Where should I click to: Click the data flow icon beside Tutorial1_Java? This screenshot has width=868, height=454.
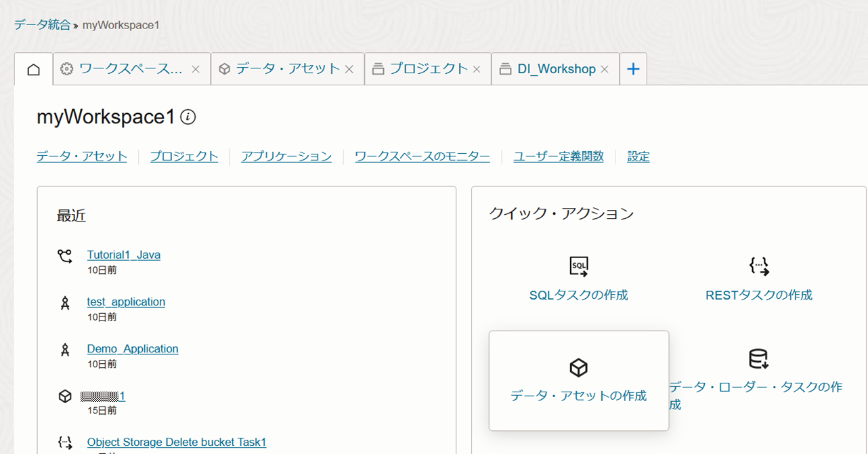coord(65,256)
